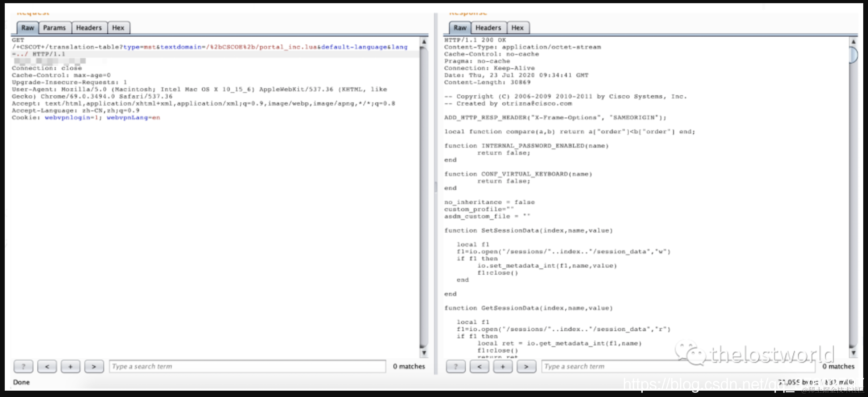Click the plus button below Request panel
Viewport: 868px width, 397px height.
[x=70, y=366]
